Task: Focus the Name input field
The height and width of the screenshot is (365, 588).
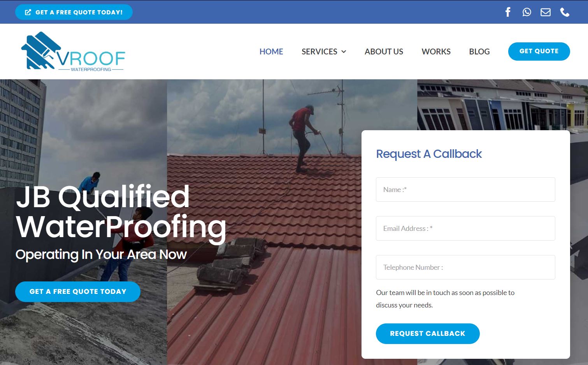Action: click(465, 190)
